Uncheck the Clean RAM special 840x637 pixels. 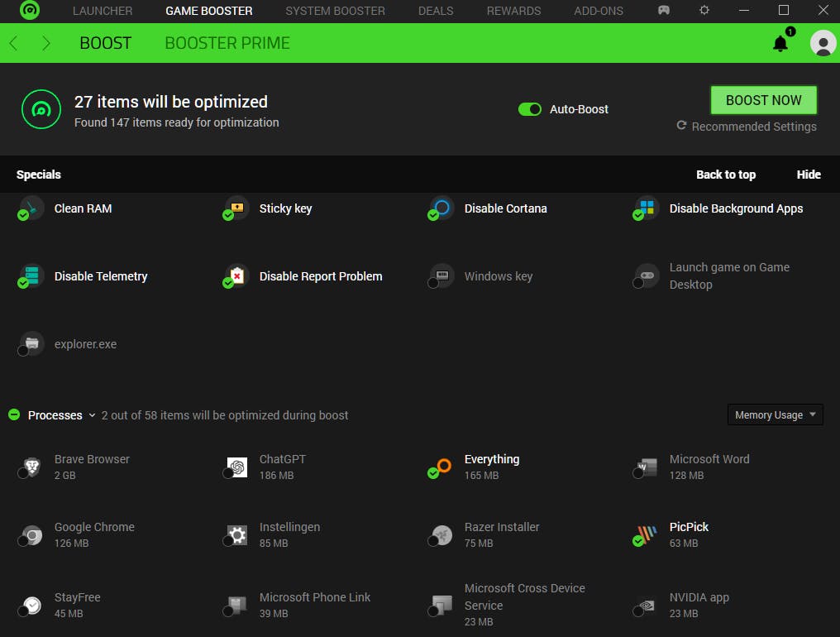pos(23,215)
